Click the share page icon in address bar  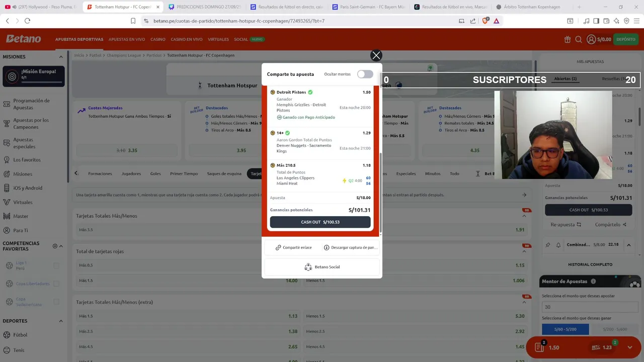pos(473,21)
